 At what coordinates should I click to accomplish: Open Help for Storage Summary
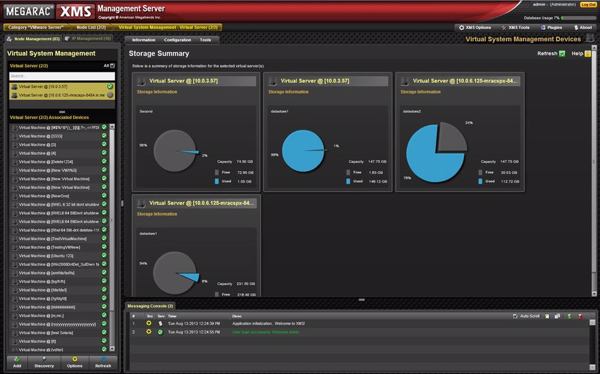(x=581, y=54)
